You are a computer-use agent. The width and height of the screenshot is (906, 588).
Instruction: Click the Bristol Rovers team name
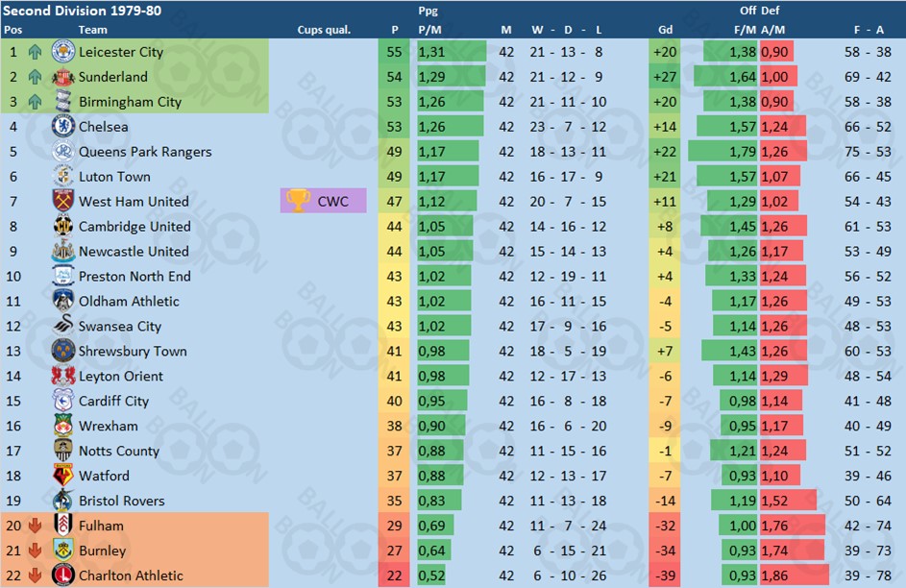122,501
